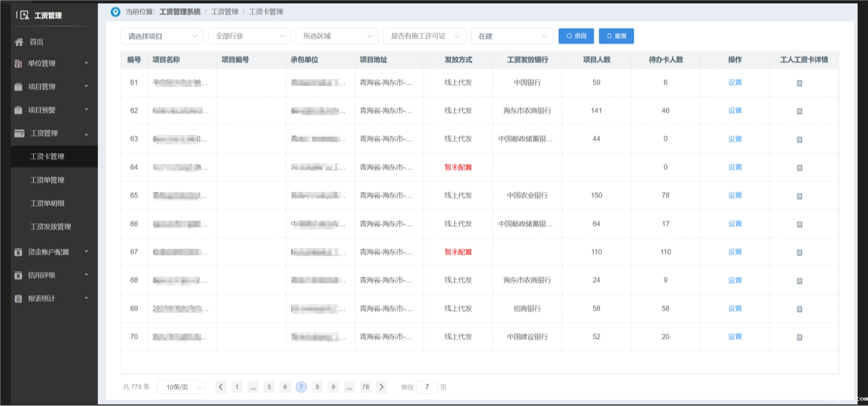Open the worker salary card detail icon for row 62
This screenshot has height=406, width=868.
[x=799, y=111]
